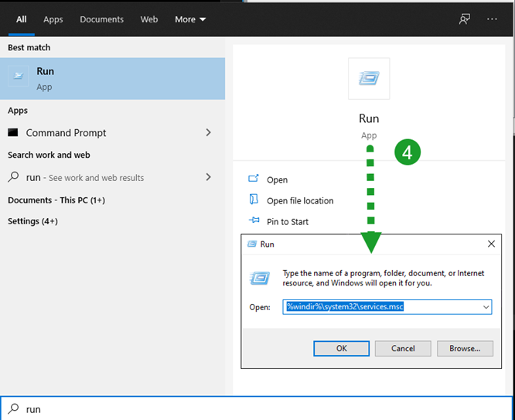Expand the More filter dropdown
Image resolution: width=515 pixels, height=420 pixels.
coord(190,19)
